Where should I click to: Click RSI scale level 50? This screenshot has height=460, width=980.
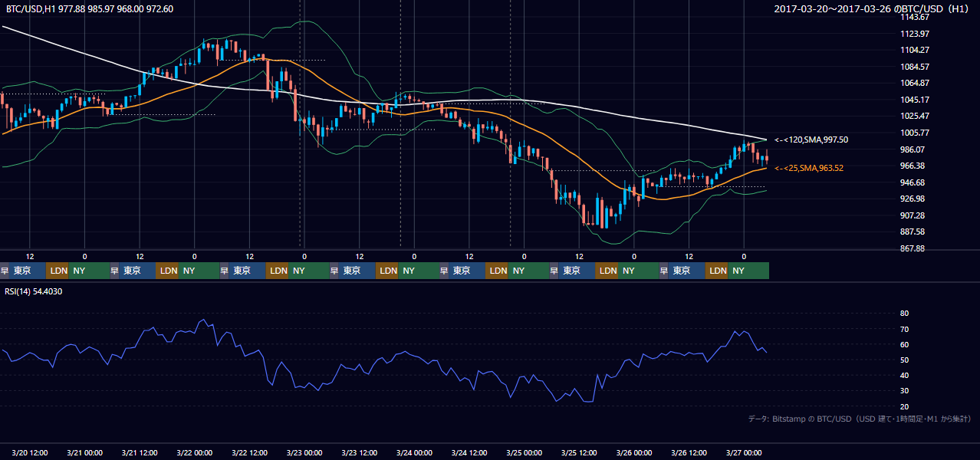pos(904,360)
